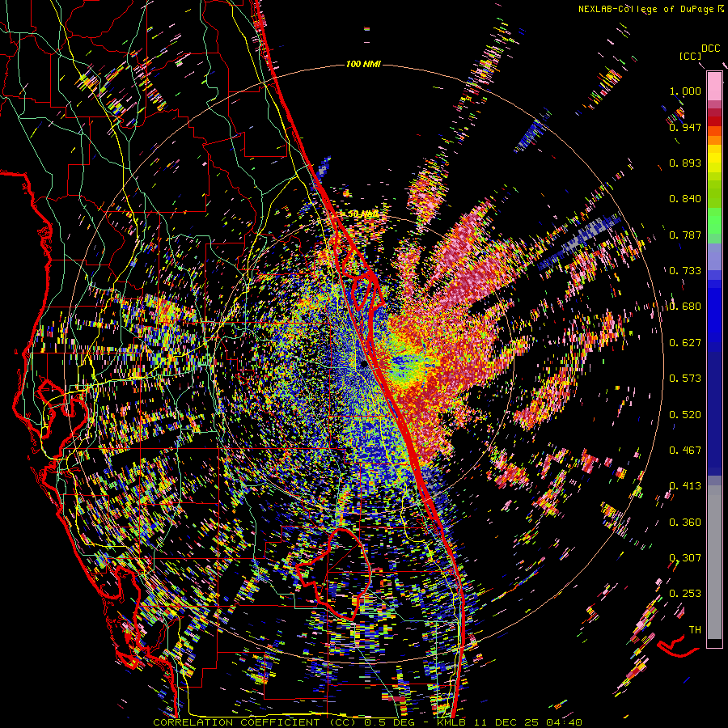Screen dimensions: 728x728
Task: Click the 100 NMI range ring label
Action: (x=363, y=64)
